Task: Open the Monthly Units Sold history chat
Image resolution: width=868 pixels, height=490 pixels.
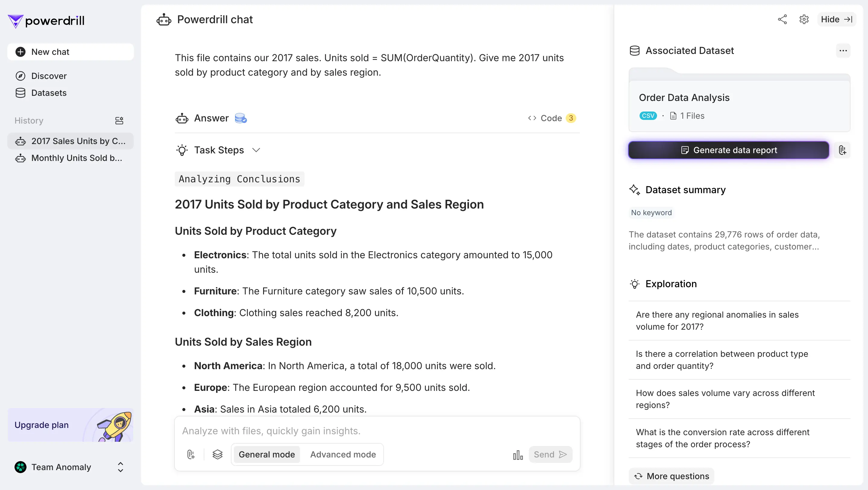Action: tap(71, 158)
